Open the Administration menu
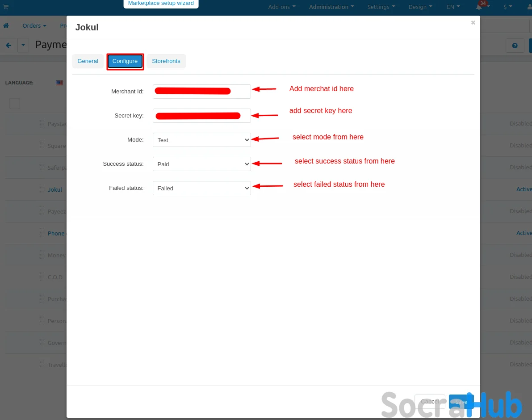Viewport: 532px width, 420px height. 331,7
